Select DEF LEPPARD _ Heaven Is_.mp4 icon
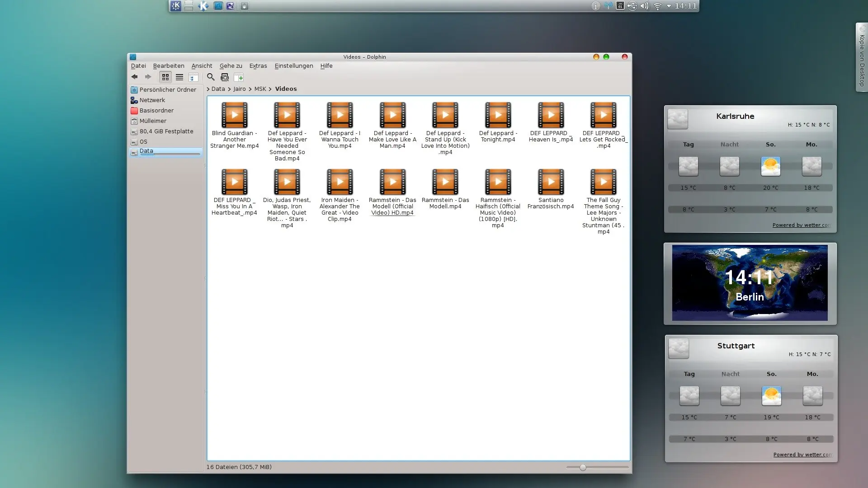The image size is (868, 488). tap(551, 115)
